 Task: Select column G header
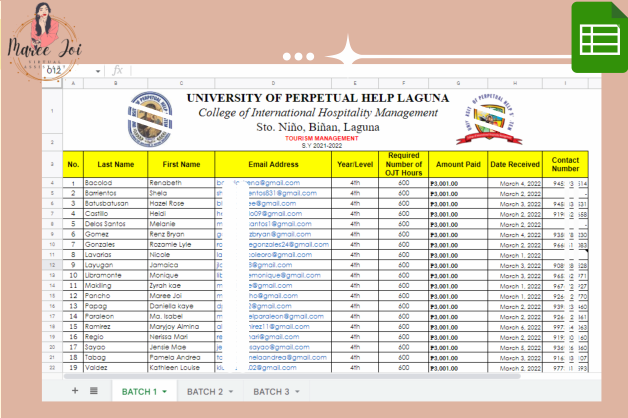point(458,83)
